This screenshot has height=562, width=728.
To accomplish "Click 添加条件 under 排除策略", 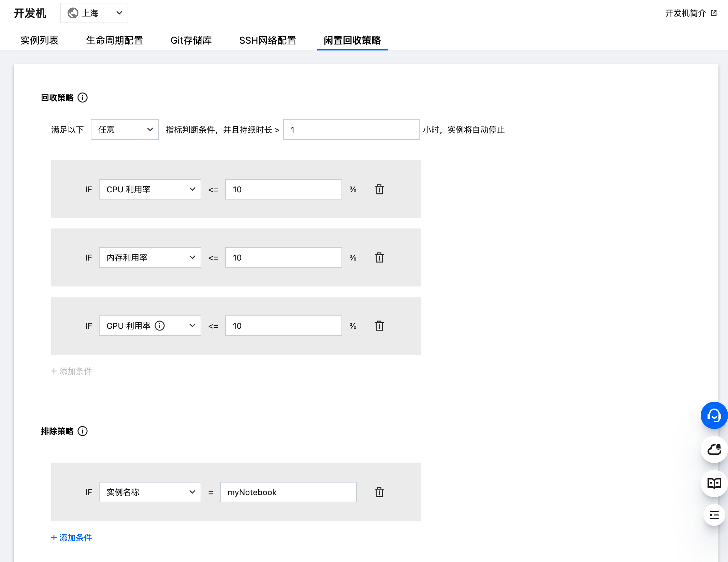I will tap(72, 537).
